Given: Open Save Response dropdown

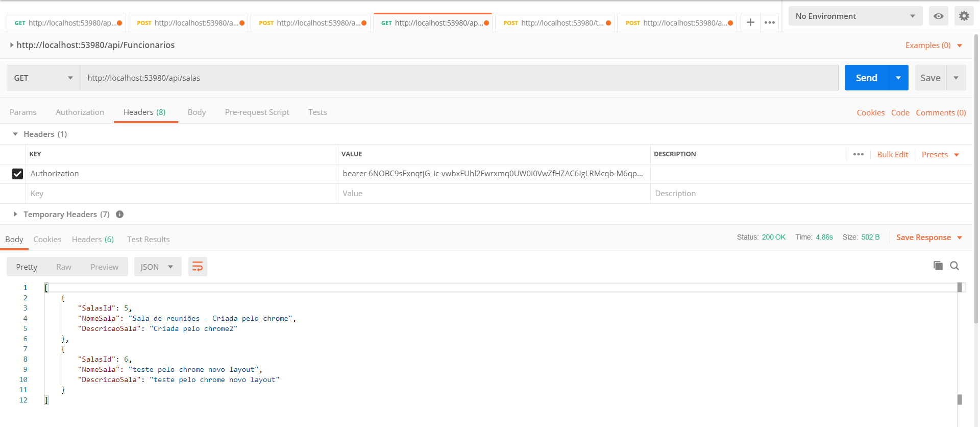Looking at the screenshot, I should [x=929, y=238].
